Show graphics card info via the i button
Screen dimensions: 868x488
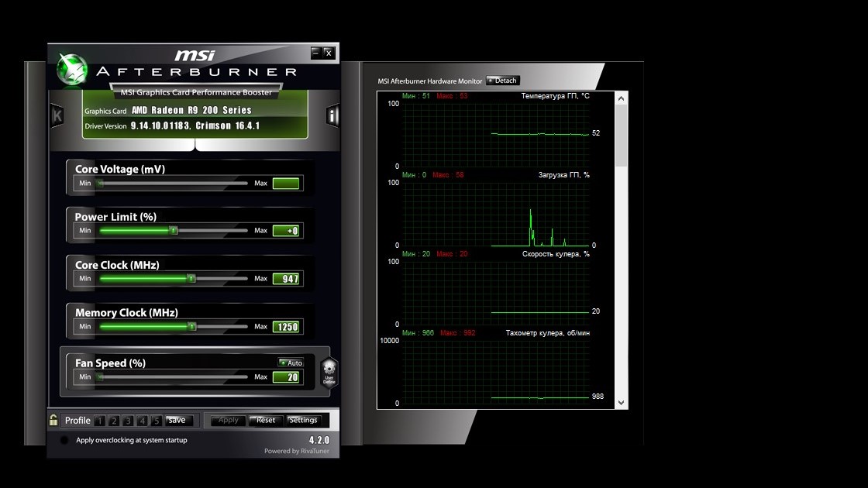(332, 115)
